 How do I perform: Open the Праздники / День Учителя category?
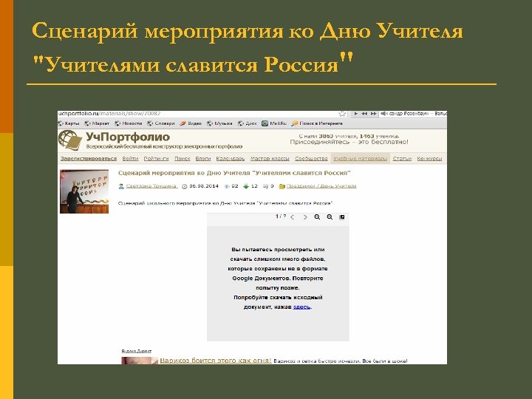(321, 186)
